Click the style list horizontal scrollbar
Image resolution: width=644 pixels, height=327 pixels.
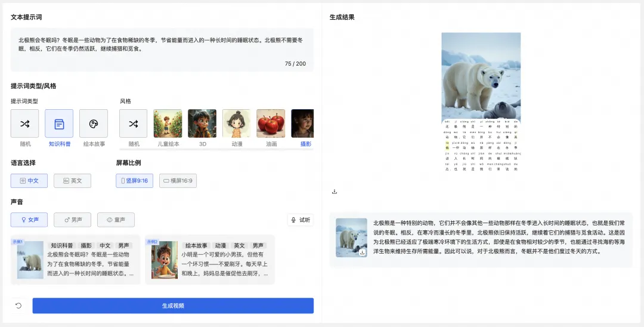216,150
